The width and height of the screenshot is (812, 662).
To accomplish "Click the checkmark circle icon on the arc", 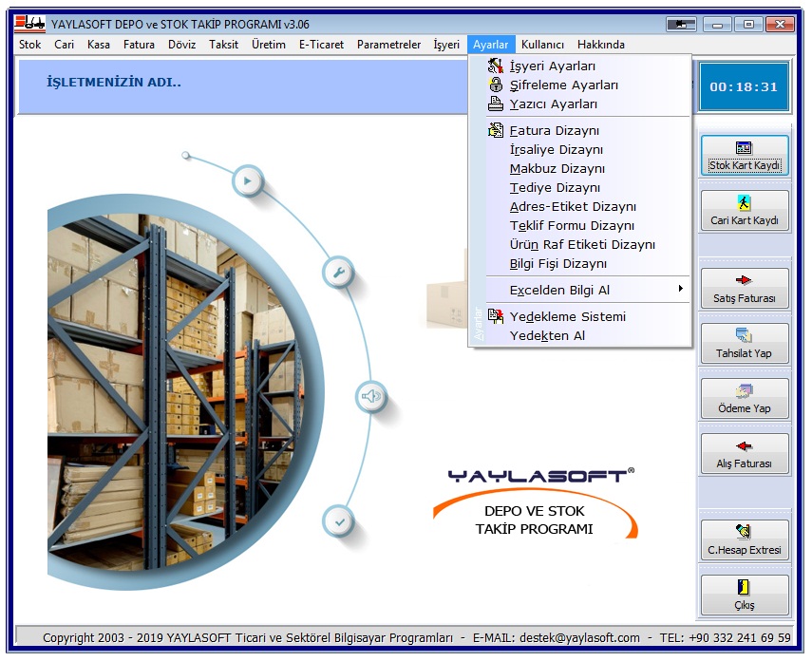I will pos(339,521).
